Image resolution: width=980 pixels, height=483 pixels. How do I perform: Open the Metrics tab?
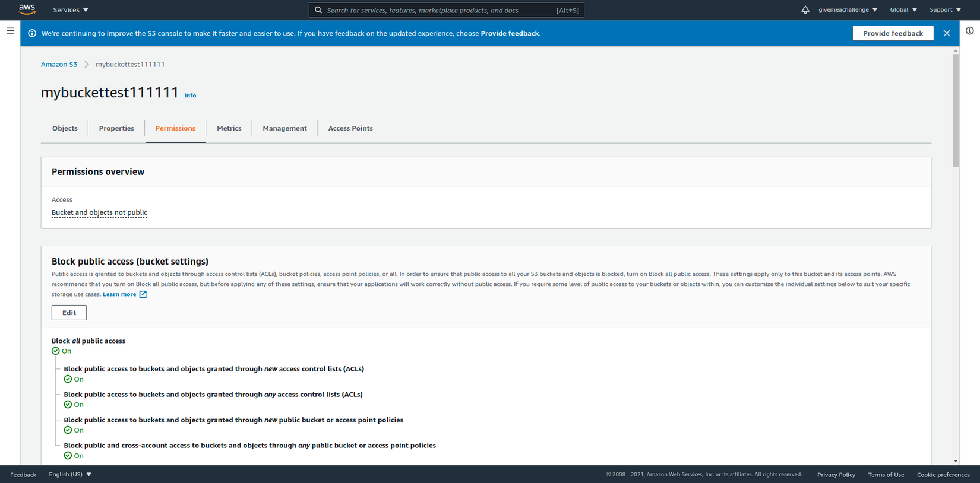point(229,128)
